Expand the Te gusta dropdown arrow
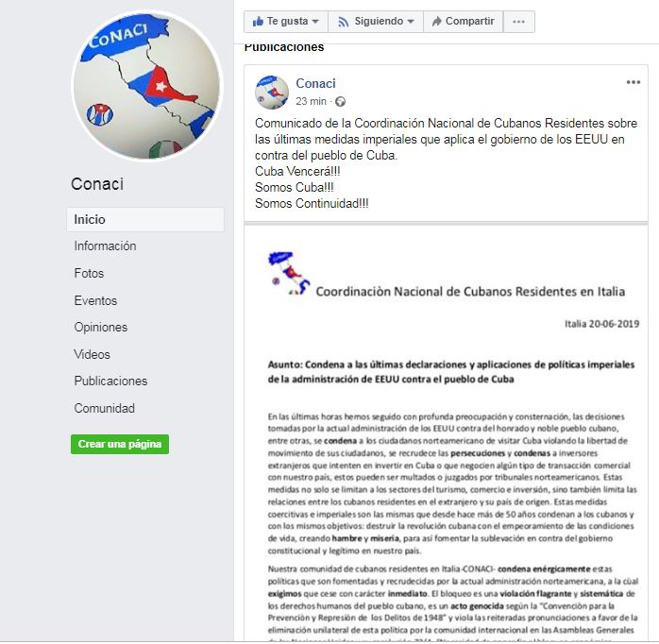Screen dimensions: 659x644 [315, 22]
